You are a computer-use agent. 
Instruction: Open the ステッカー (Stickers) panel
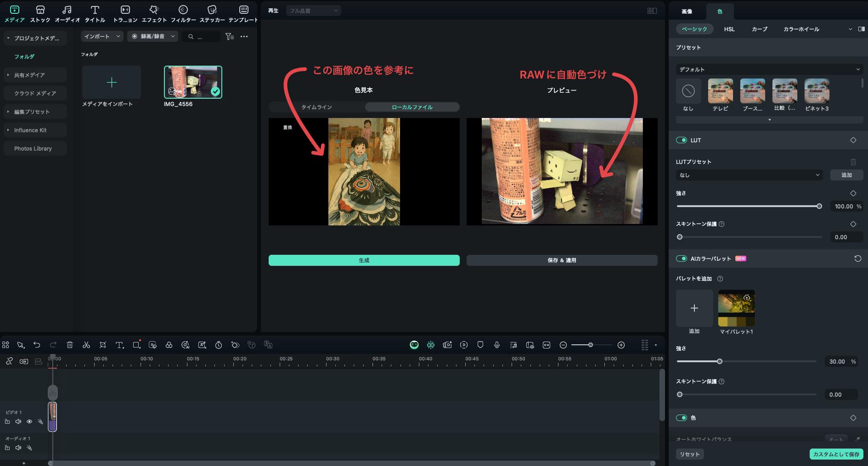click(212, 14)
